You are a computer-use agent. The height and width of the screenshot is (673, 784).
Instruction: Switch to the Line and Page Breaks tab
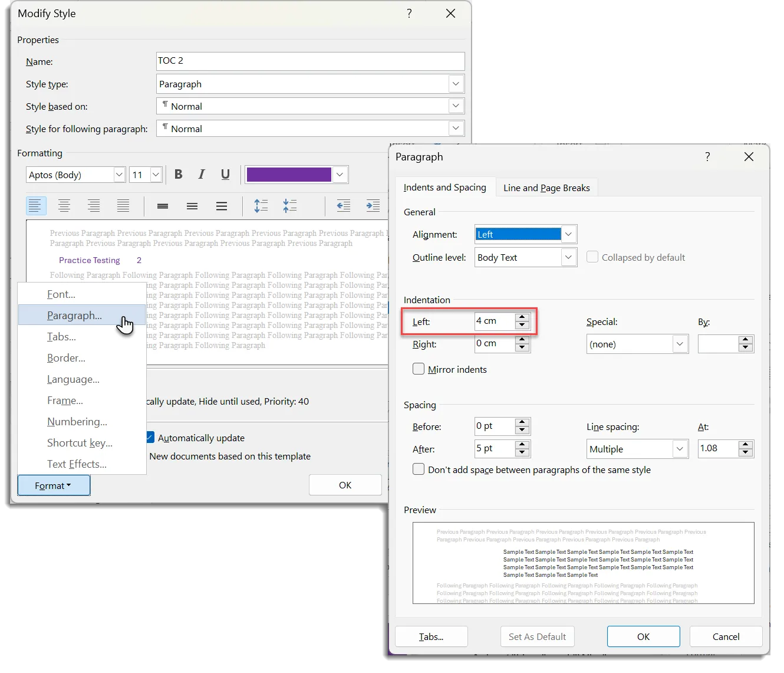pos(546,187)
